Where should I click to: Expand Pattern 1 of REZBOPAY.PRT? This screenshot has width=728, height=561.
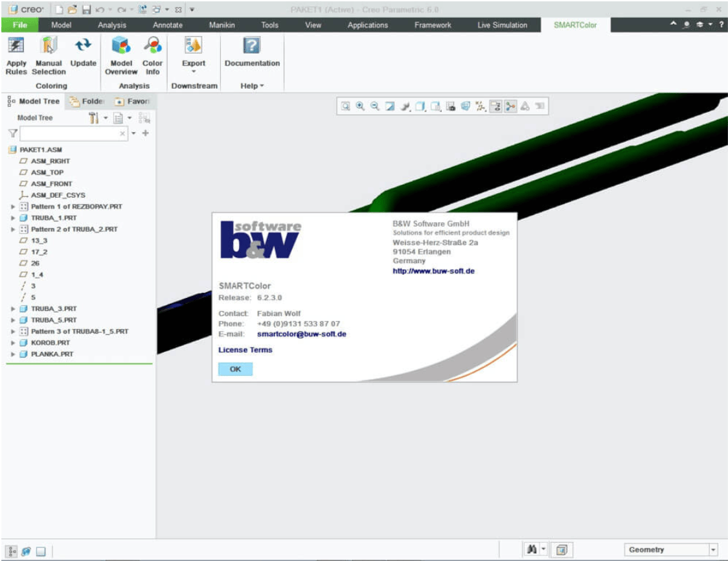[x=13, y=207]
